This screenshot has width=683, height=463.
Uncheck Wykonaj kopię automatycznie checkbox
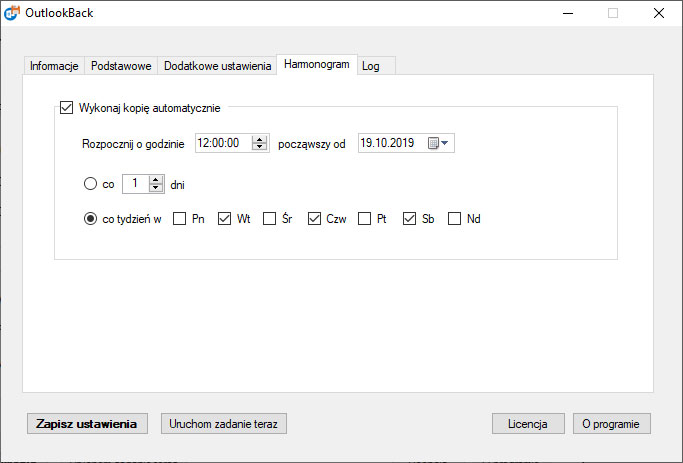(66, 108)
